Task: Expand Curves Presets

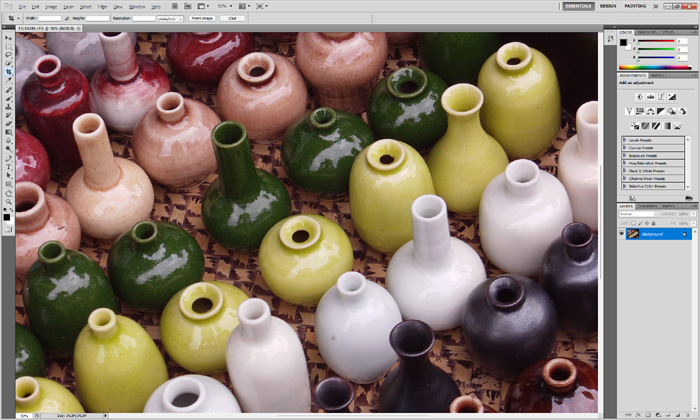Action: coord(625,148)
